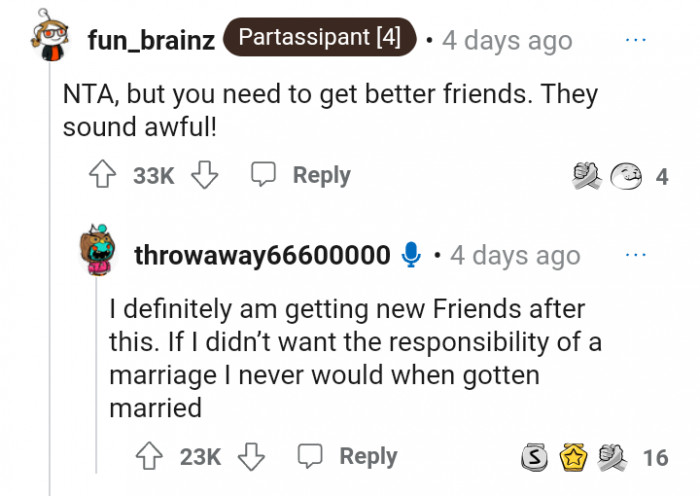Screen dimensions: 700x496
Task: Reply to throwaway66600000's comment
Action: pos(349,457)
